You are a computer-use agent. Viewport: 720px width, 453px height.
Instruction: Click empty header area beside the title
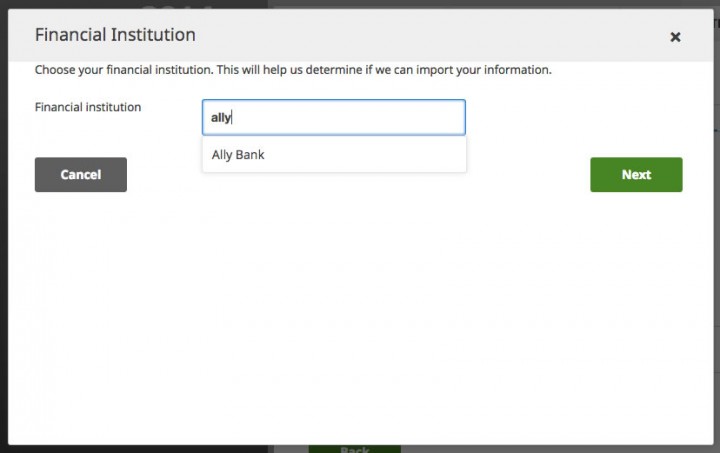click(420, 35)
